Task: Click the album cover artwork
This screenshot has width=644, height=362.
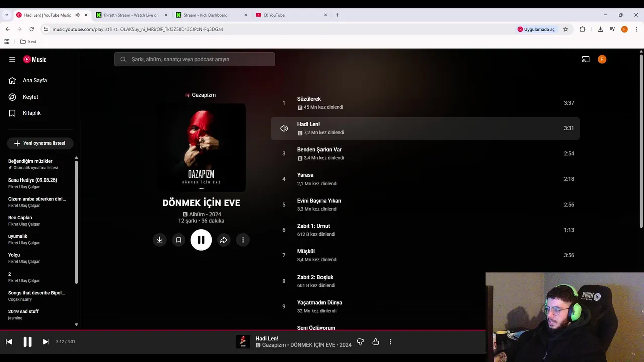Action: click(201, 147)
